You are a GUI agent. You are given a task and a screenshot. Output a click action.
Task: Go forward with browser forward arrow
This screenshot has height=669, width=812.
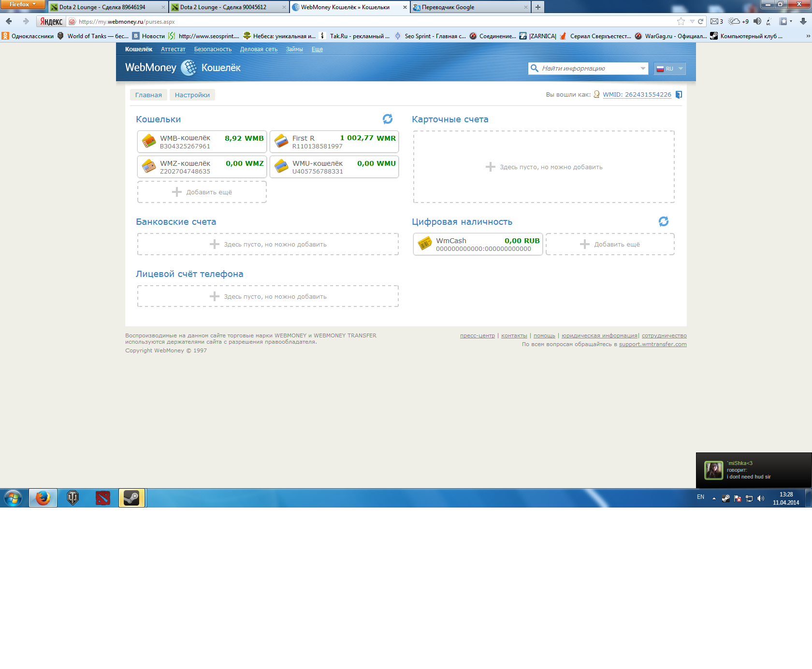click(x=26, y=21)
